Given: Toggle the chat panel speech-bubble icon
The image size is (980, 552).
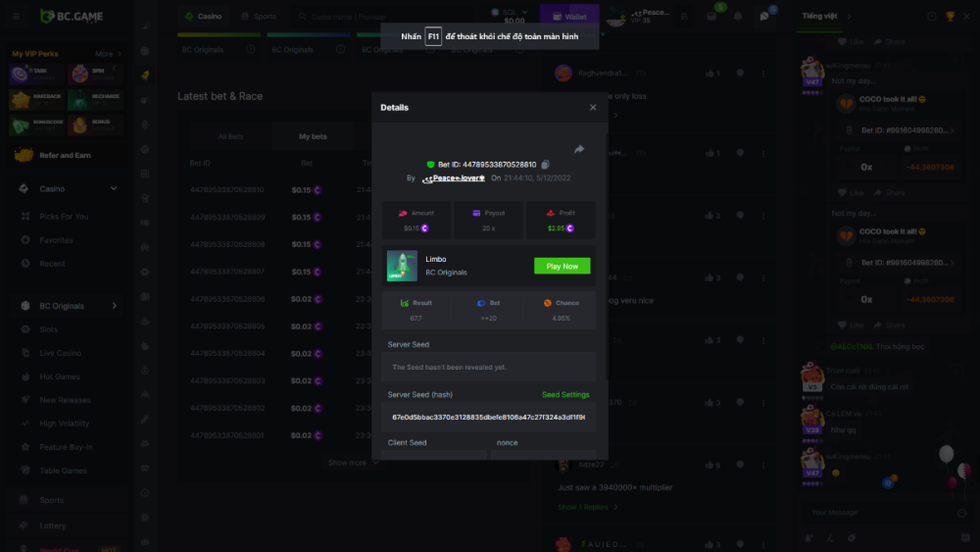Looking at the screenshot, I should point(763,17).
